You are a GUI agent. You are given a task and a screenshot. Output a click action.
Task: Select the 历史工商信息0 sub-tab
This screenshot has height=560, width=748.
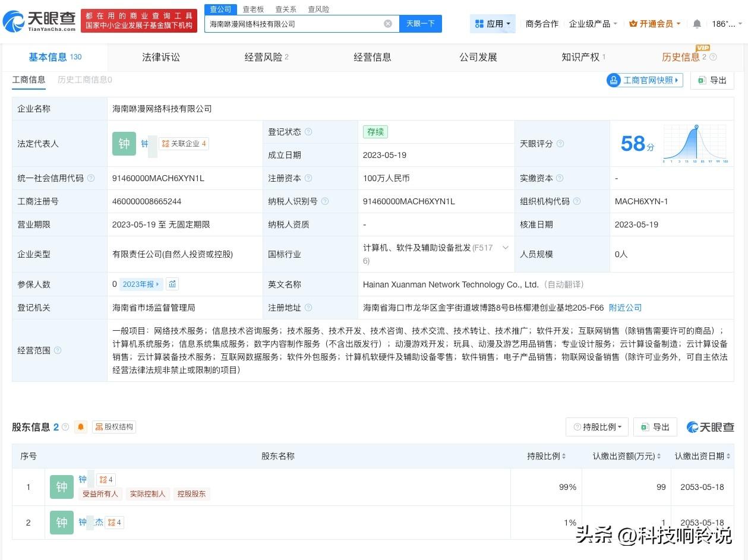85,80
